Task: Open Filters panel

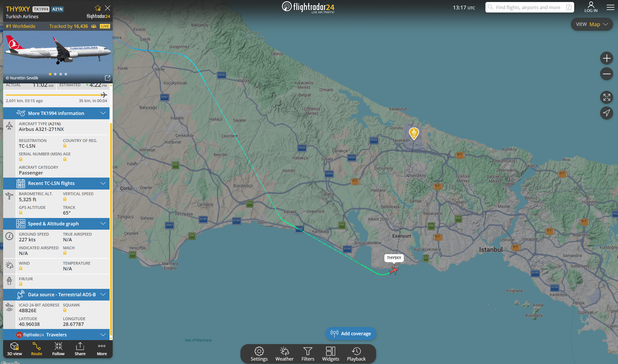Action: (x=308, y=354)
